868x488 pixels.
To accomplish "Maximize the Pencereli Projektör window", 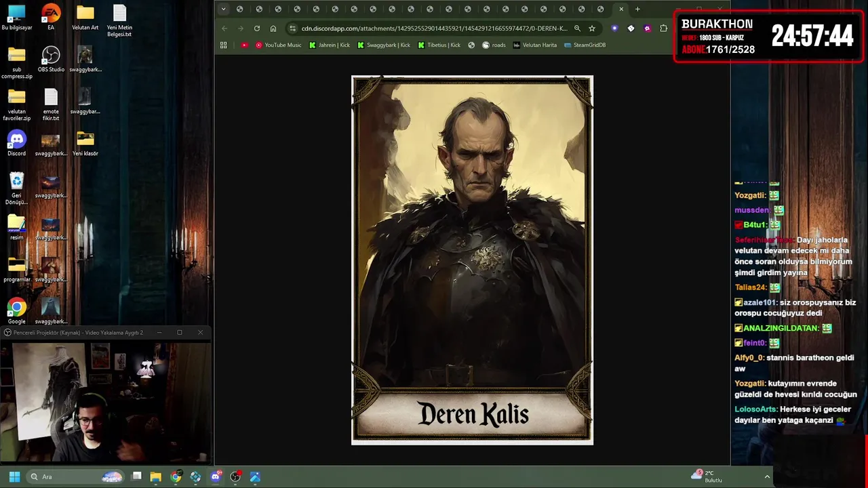I will (180, 332).
